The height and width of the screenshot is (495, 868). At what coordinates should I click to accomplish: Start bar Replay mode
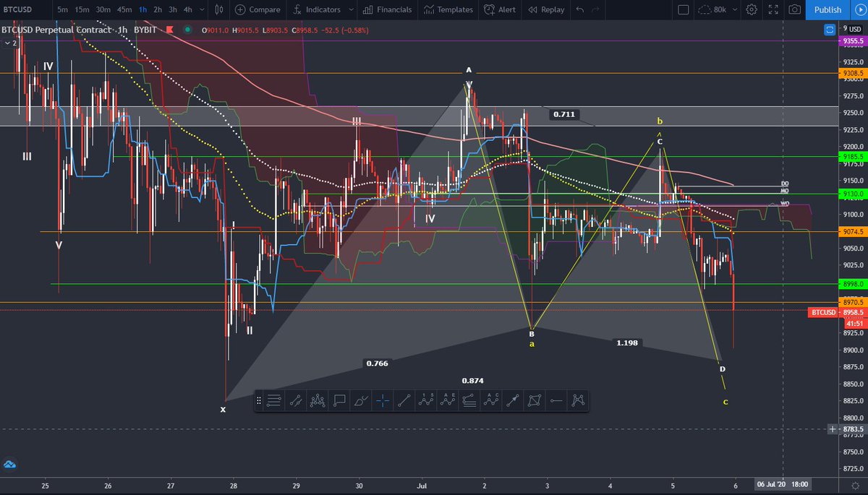tap(546, 9)
